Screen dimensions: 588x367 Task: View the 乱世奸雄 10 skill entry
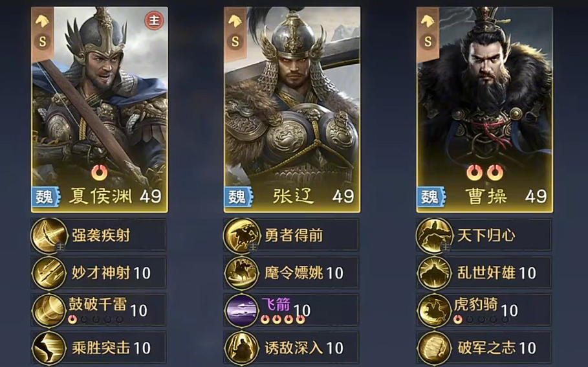pyautogui.click(x=484, y=272)
